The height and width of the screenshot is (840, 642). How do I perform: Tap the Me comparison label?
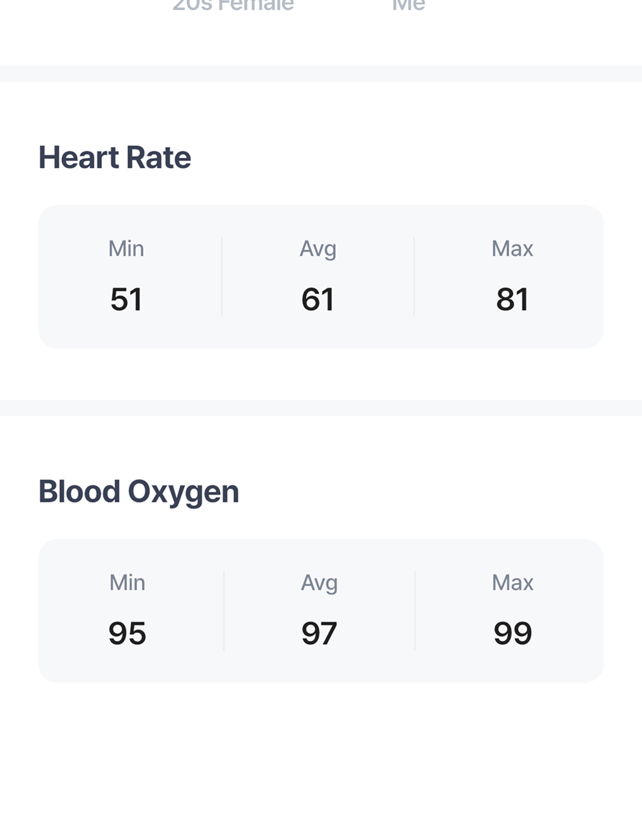click(409, 5)
